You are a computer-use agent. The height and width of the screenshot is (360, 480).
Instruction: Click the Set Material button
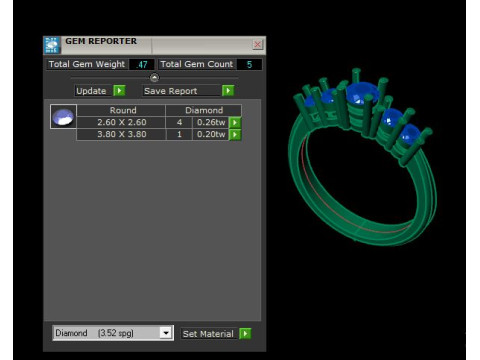click(209, 334)
